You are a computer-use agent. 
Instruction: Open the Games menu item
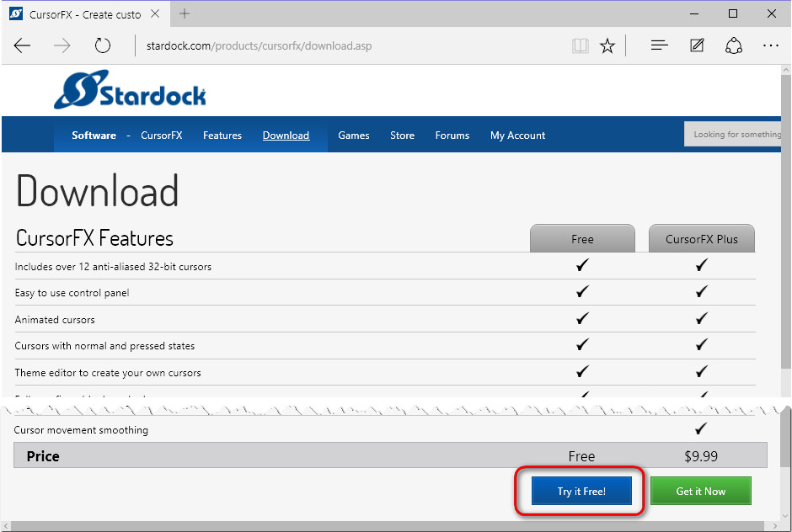pyautogui.click(x=354, y=136)
